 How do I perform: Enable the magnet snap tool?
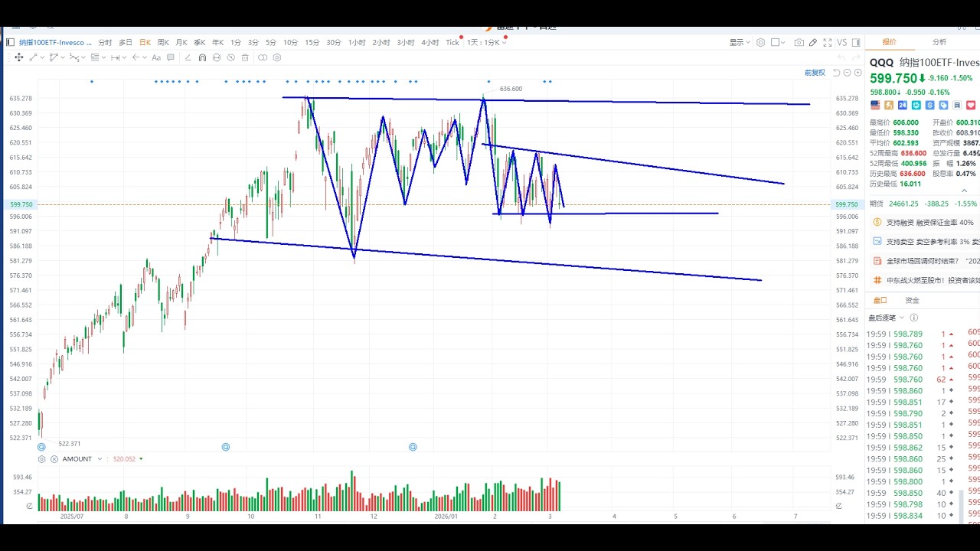(202, 57)
